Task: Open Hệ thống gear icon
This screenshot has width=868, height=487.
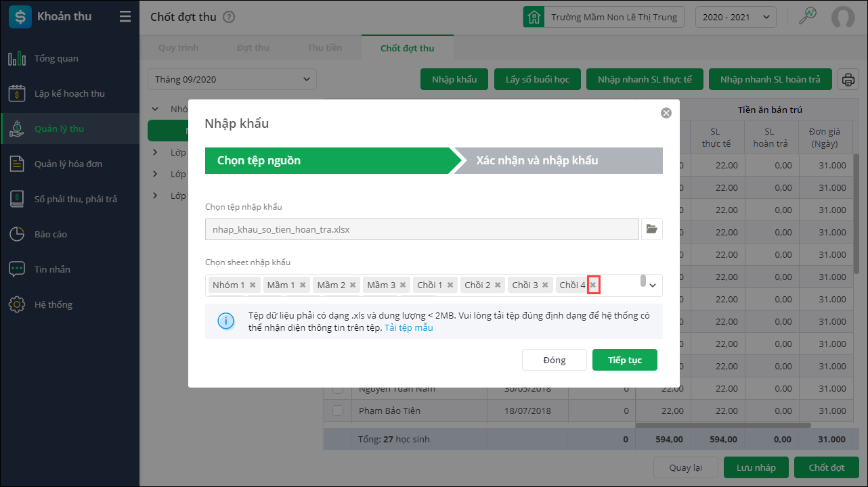Action: pos(17,305)
